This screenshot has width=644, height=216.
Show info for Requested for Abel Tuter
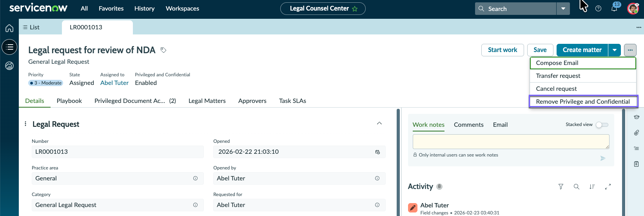(x=377, y=205)
